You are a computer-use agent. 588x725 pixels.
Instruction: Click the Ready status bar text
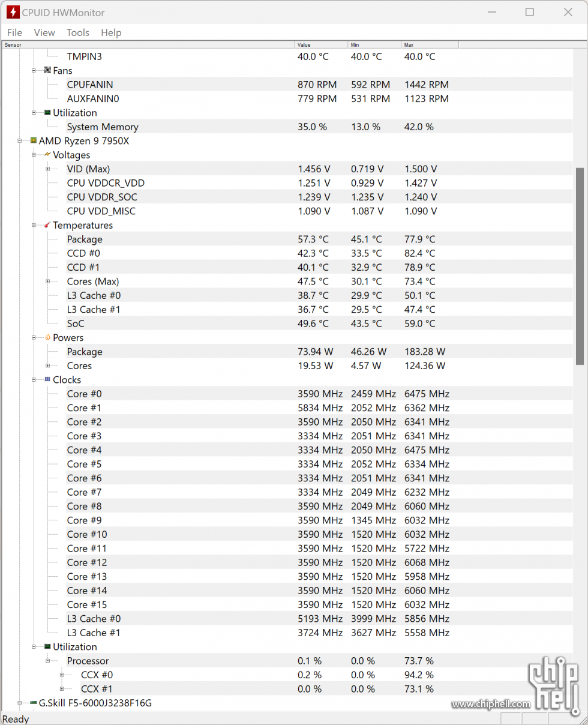tap(16, 719)
